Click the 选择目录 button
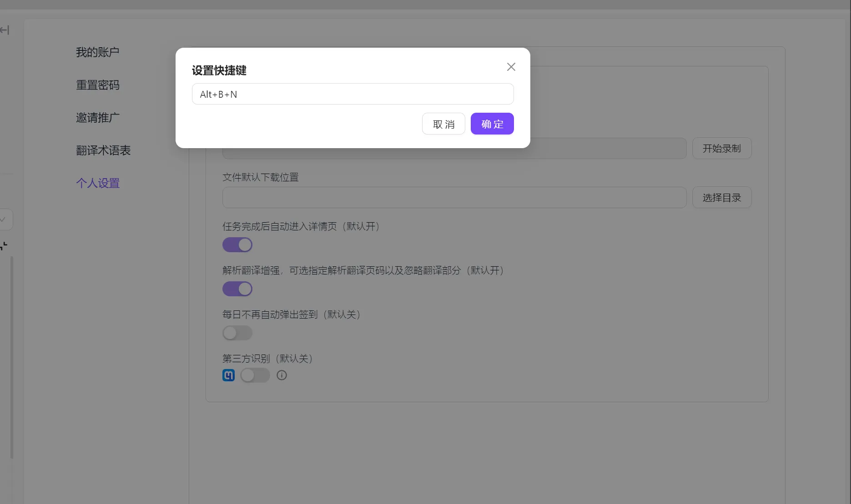Screen dimensions: 851x504 pos(722,198)
